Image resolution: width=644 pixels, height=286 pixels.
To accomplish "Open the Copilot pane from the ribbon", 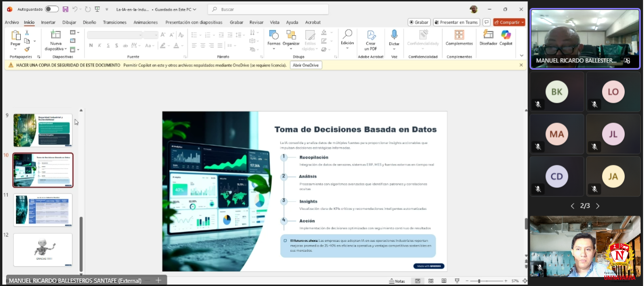I will coord(506,38).
